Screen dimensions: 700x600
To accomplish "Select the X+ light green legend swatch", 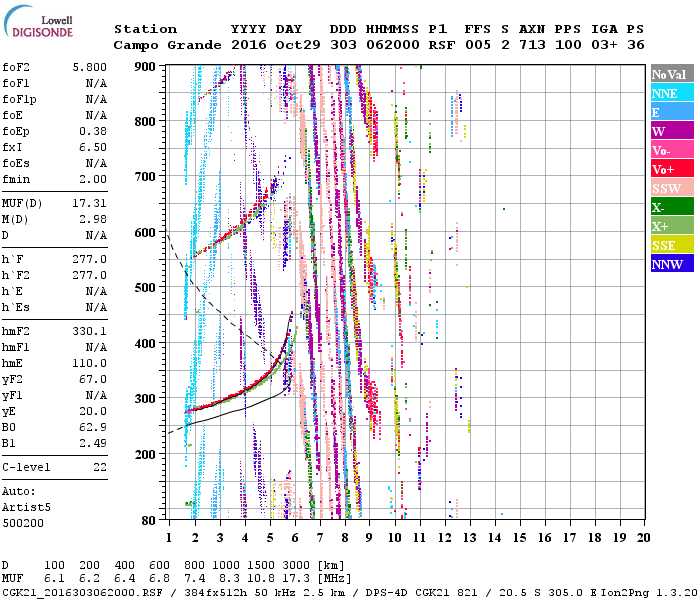I will pyautogui.click(x=672, y=225).
